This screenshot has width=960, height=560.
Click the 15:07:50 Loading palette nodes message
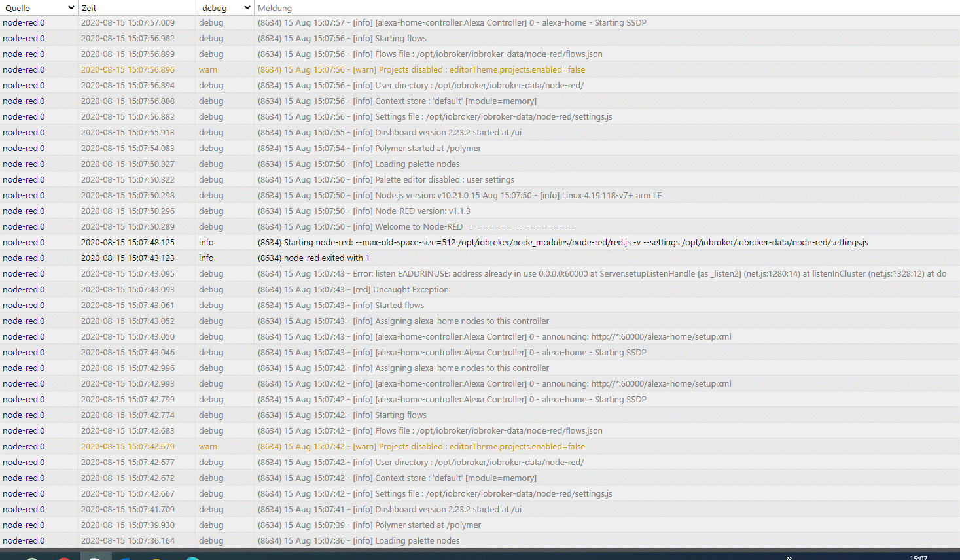(x=359, y=164)
